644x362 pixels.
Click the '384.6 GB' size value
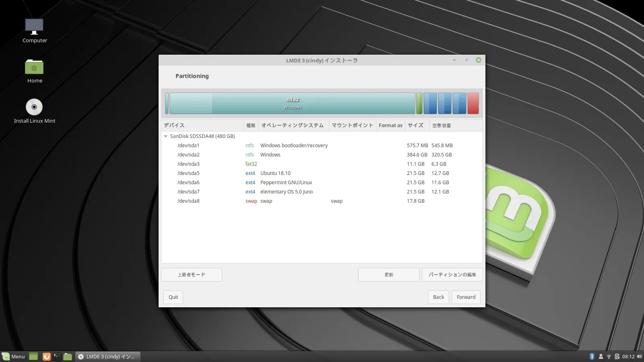pos(417,155)
